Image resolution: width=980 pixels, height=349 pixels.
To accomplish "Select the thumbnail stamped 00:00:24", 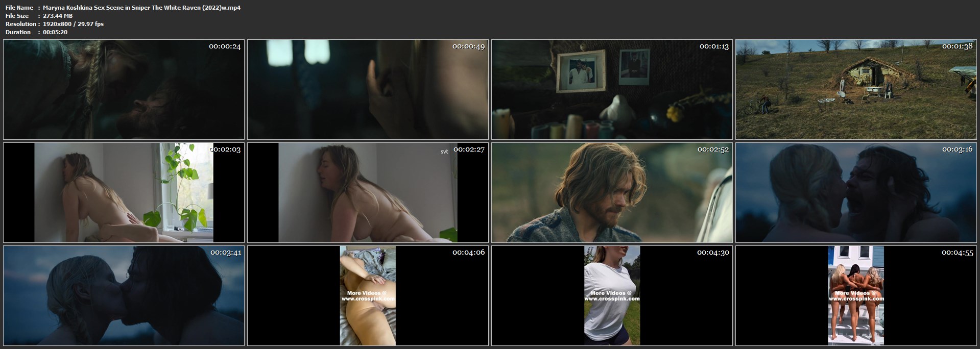I will tap(124, 89).
